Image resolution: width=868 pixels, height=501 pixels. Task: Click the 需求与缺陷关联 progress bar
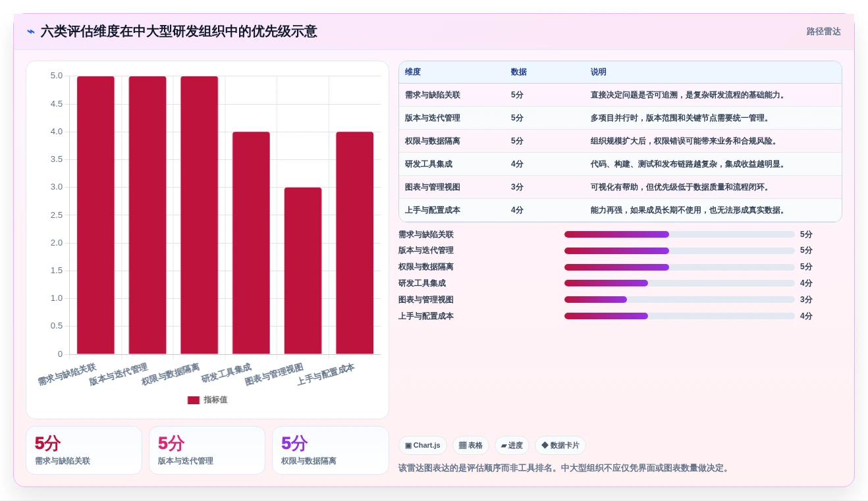[x=680, y=234]
